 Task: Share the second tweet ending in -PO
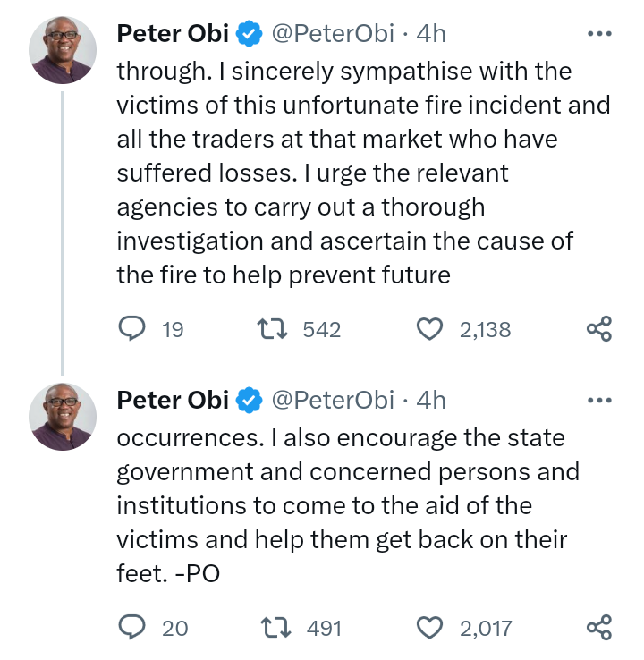[x=598, y=628]
